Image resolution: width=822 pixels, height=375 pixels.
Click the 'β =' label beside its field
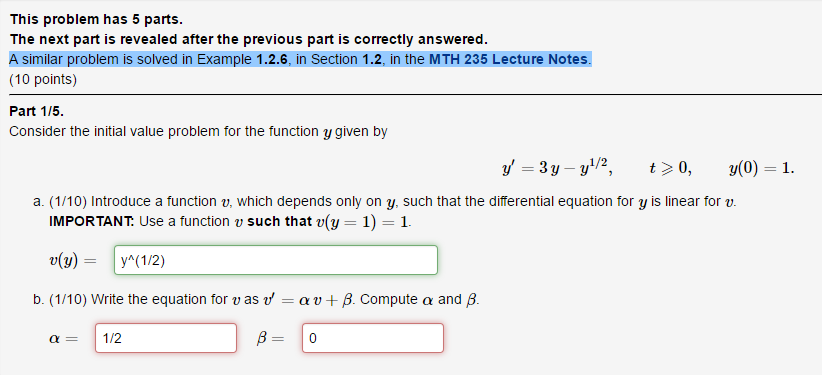tap(271, 339)
